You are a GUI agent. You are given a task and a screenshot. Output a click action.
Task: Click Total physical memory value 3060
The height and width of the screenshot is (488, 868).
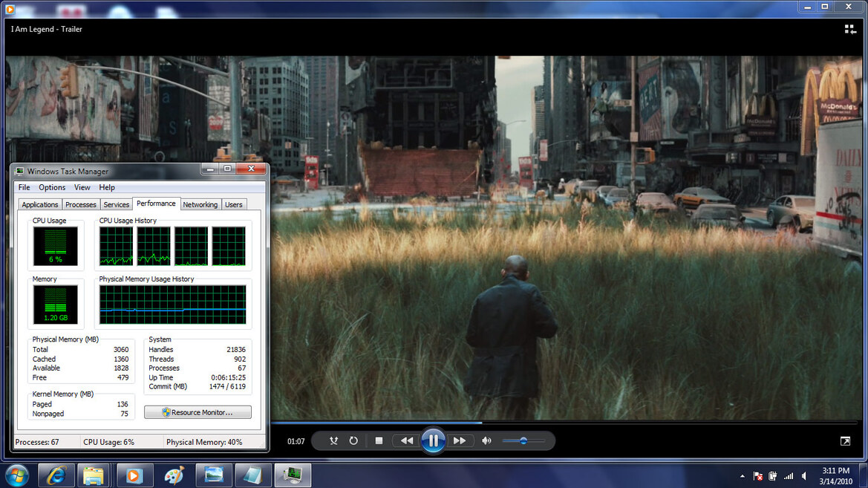pyautogui.click(x=121, y=350)
